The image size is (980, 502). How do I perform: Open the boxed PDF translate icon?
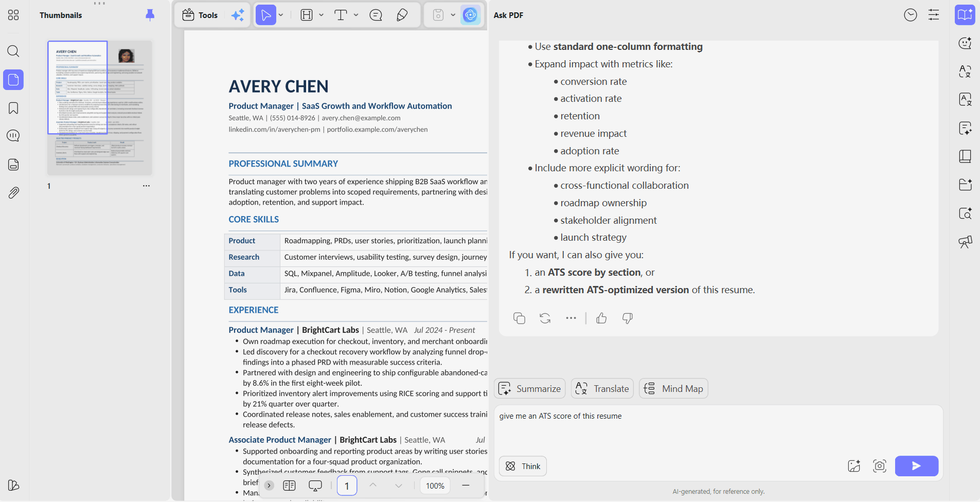pyautogui.click(x=965, y=99)
